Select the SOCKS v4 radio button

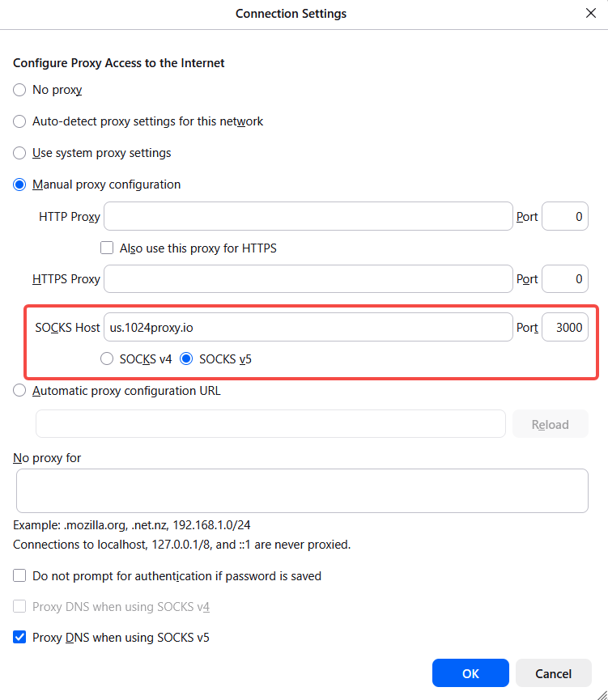coord(106,359)
